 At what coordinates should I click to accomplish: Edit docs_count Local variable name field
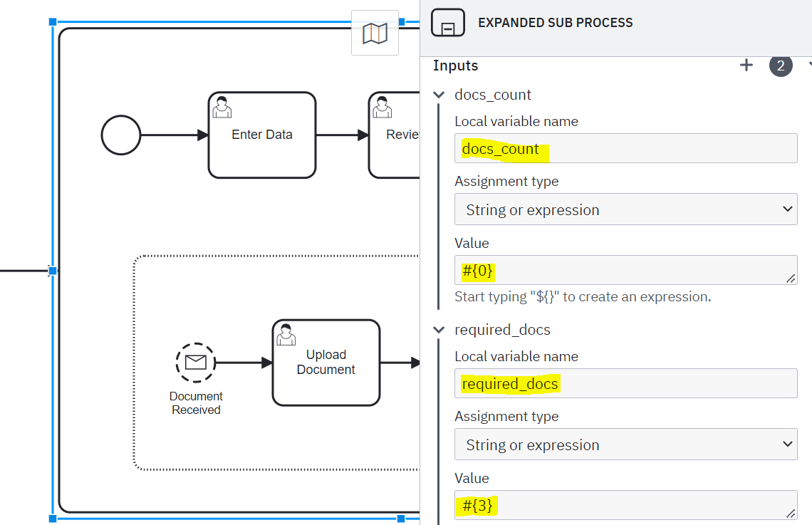pos(625,149)
